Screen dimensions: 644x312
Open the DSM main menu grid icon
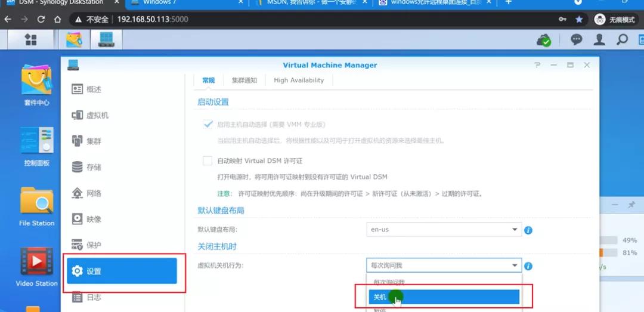pos(31,40)
